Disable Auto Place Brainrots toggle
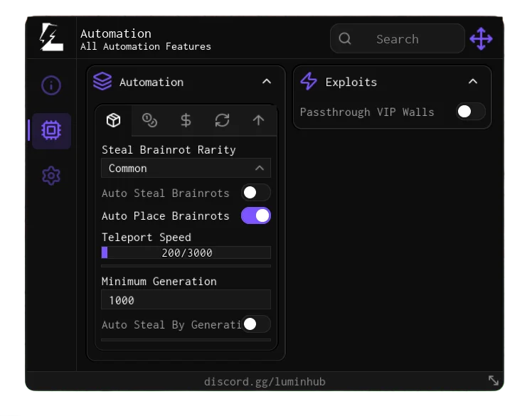This screenshot has width=532, height=416. click(255, 215)
